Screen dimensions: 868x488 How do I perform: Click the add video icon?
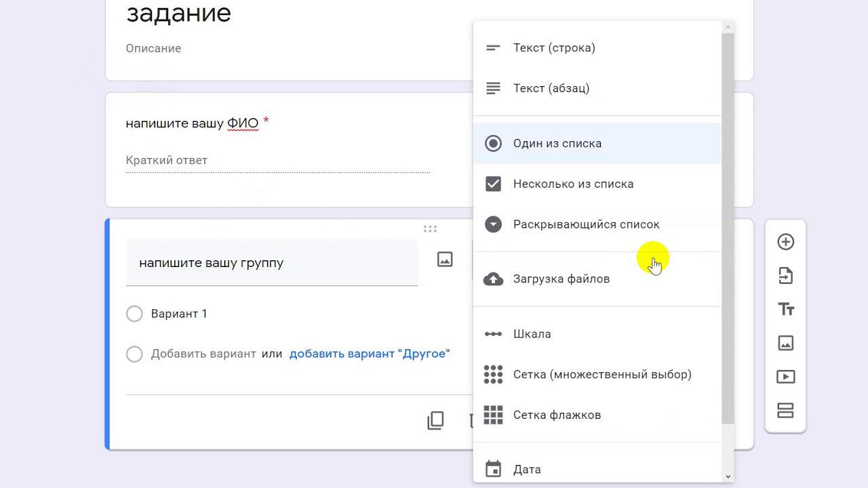click(x=785, y=377)
